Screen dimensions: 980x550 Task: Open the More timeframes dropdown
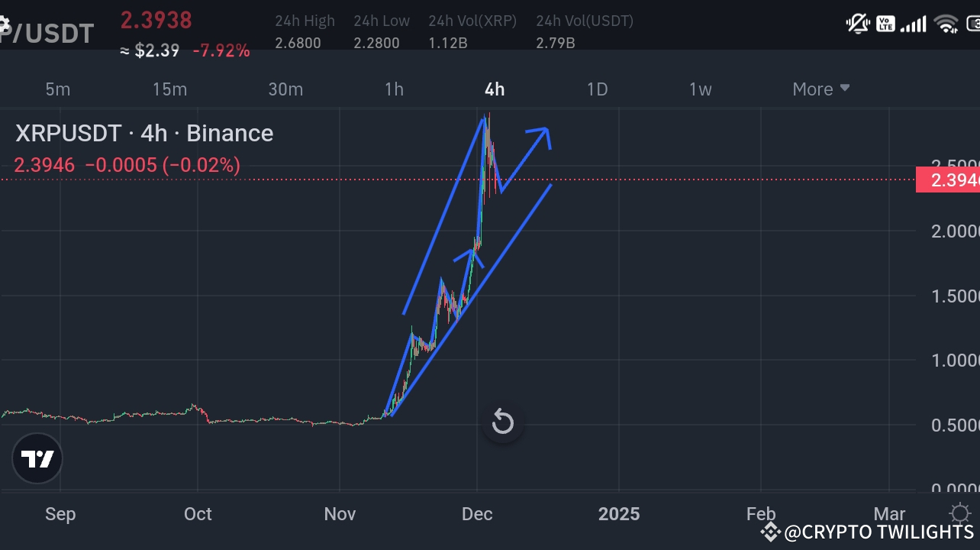tap(811, 89)
